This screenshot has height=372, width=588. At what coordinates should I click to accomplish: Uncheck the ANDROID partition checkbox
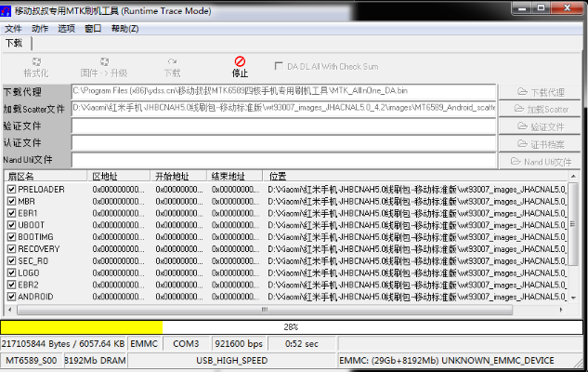pyautogui.click(x=11, y=297)
